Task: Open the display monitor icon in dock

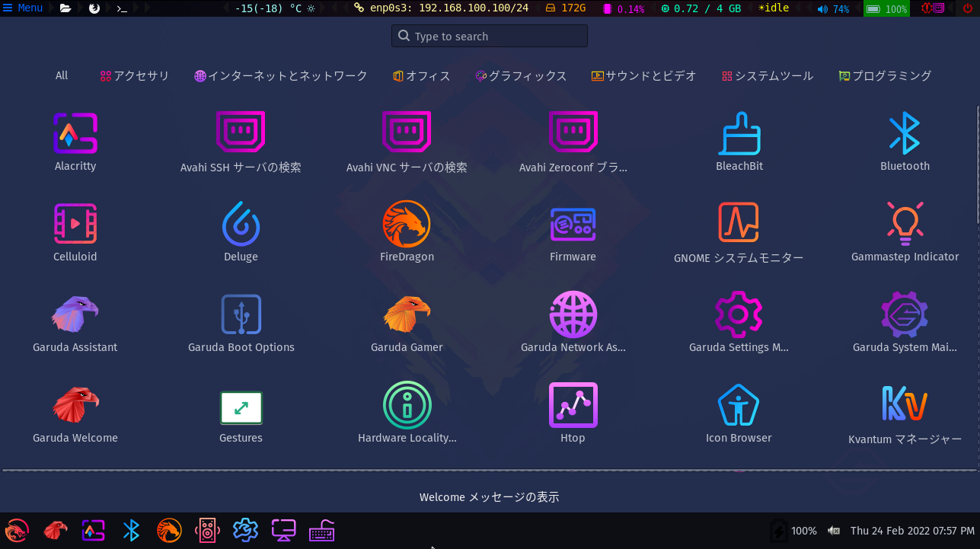Action: 283,530
